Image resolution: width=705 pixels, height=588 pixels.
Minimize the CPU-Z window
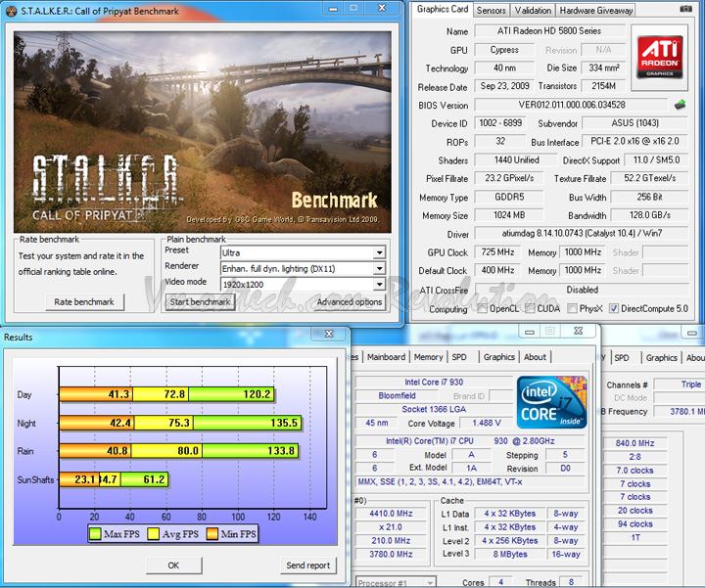click(530, 332)
